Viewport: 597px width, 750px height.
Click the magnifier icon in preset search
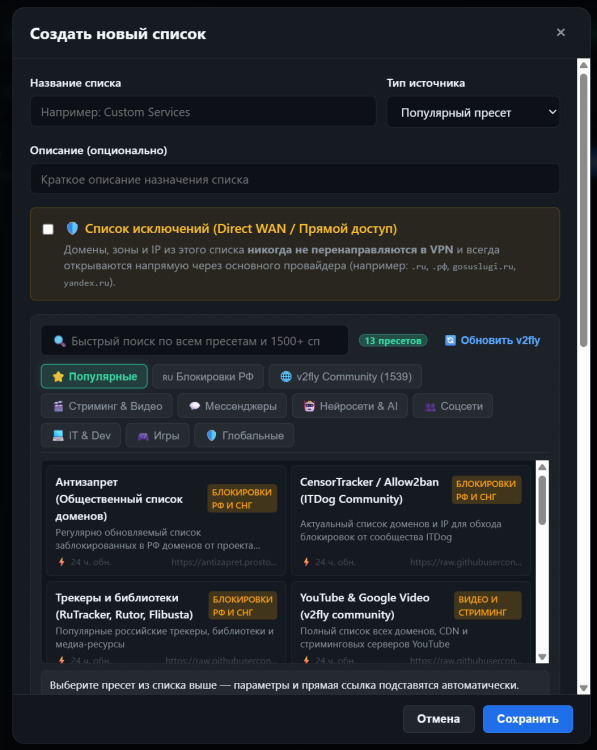pyautogui.click(x=60, y=341)
